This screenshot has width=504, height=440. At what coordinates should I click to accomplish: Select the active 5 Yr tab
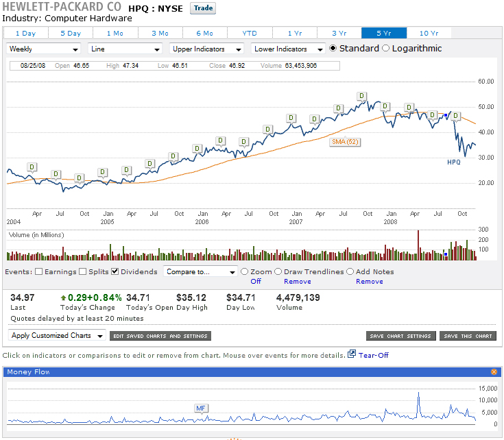point(384,33)
